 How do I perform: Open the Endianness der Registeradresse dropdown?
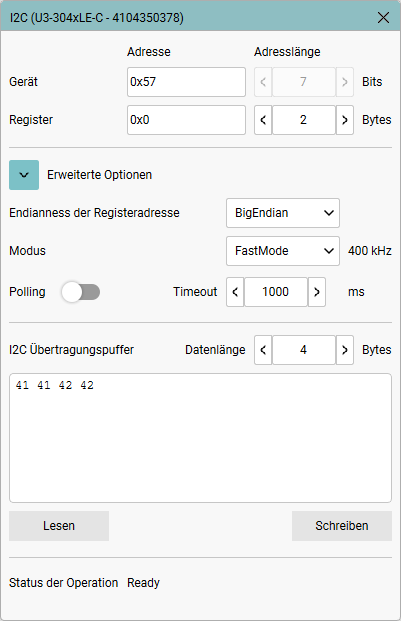283,213
